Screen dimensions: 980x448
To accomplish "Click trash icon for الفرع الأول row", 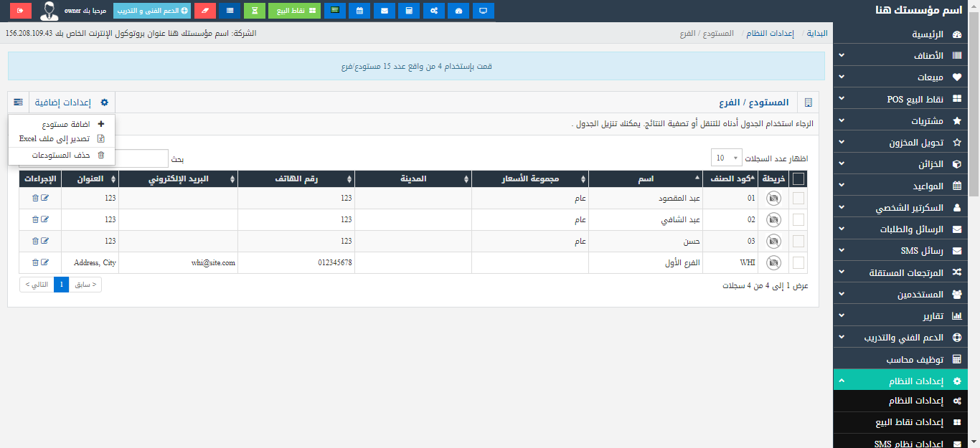I will (35, 263).
